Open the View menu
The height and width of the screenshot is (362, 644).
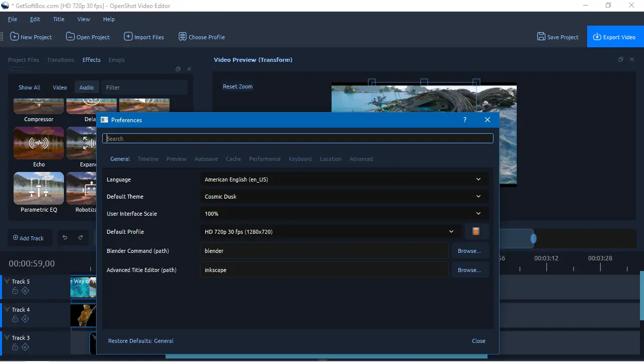coord(84,19)
